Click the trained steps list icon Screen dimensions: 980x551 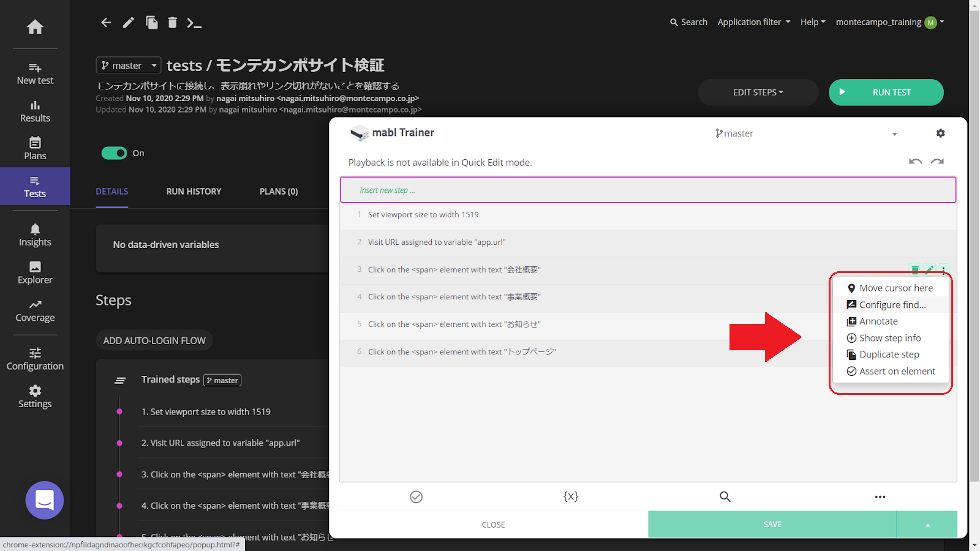tap(120, 380)
